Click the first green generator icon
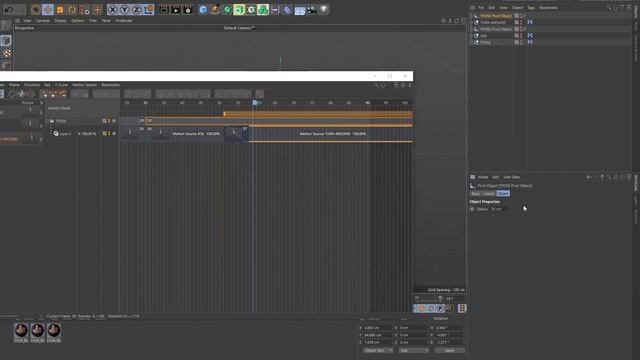The width and height of the screenshot is (640, 360). tap(227, 9)
